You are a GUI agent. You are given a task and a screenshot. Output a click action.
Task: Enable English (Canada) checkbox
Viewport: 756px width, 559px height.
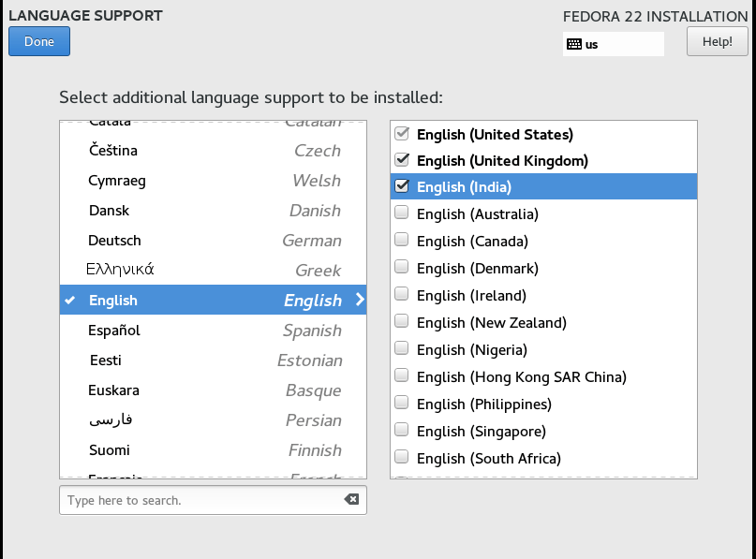click(x=402, y=240)
